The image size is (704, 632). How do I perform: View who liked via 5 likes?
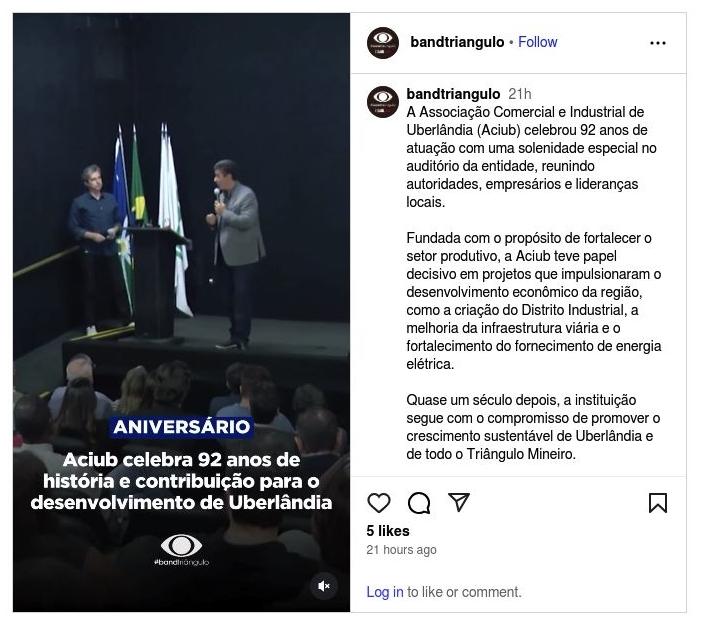(388, 531)
